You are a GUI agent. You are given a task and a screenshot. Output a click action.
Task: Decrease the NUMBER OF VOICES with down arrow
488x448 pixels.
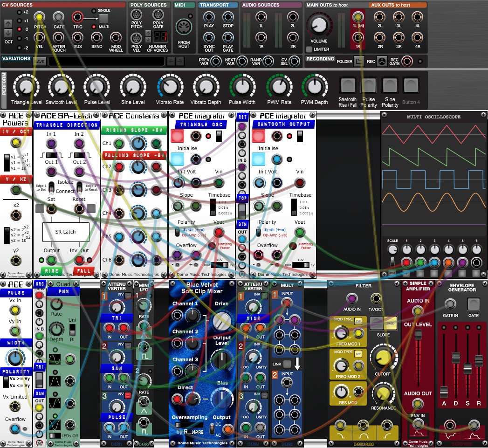[149, 40]
